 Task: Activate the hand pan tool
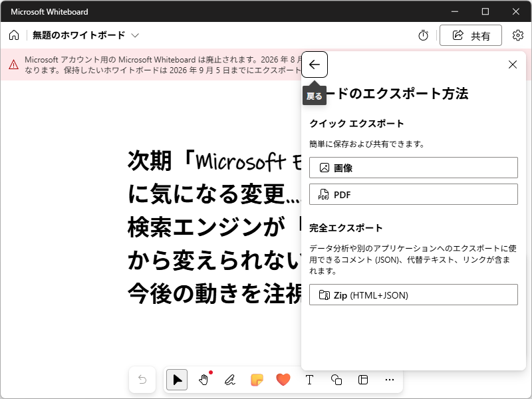pyautogui.click(x=203, y=380)
